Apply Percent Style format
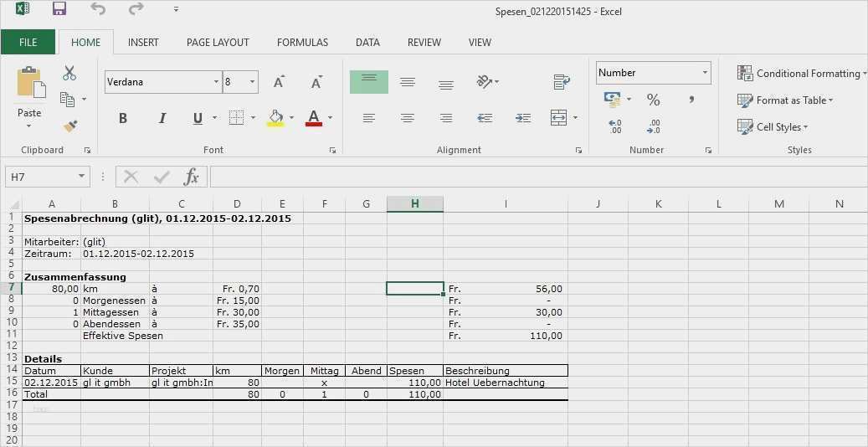Image resolution: width=868 pixels, height=447 pixels. coord(653,100)
